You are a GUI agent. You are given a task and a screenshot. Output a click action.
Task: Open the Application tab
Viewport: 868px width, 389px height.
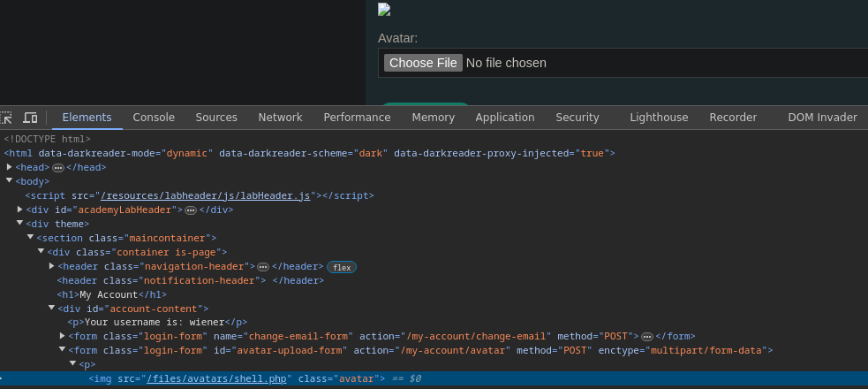click(505, 118)
